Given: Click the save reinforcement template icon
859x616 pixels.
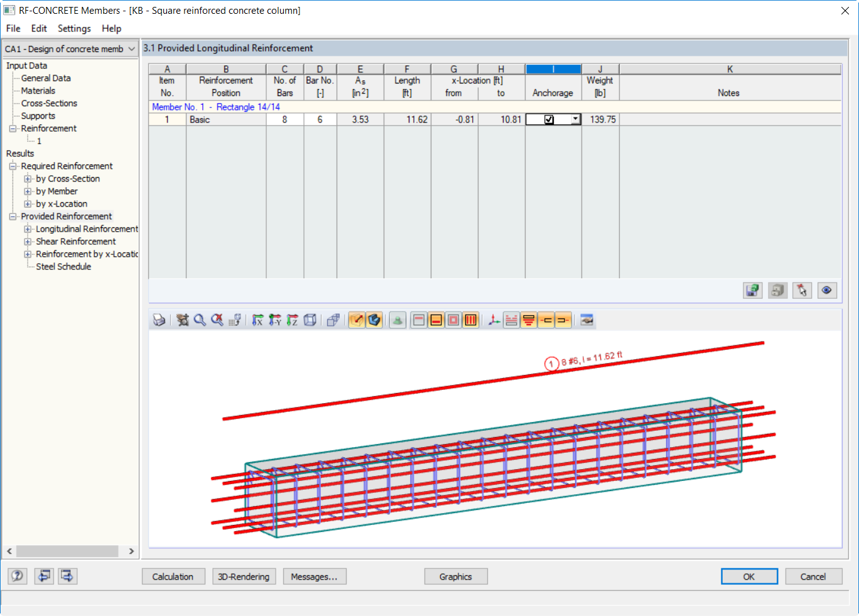Looking at the screenshot, I should 752,290.
